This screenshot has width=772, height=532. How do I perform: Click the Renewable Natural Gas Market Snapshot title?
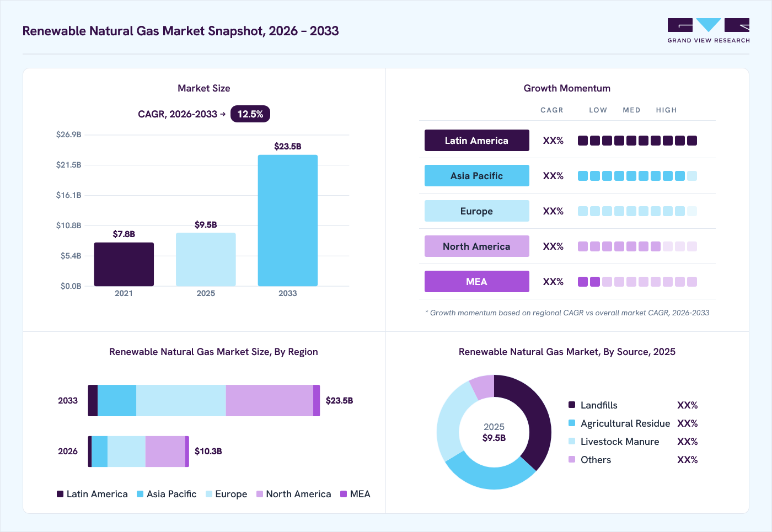point(180,31)
